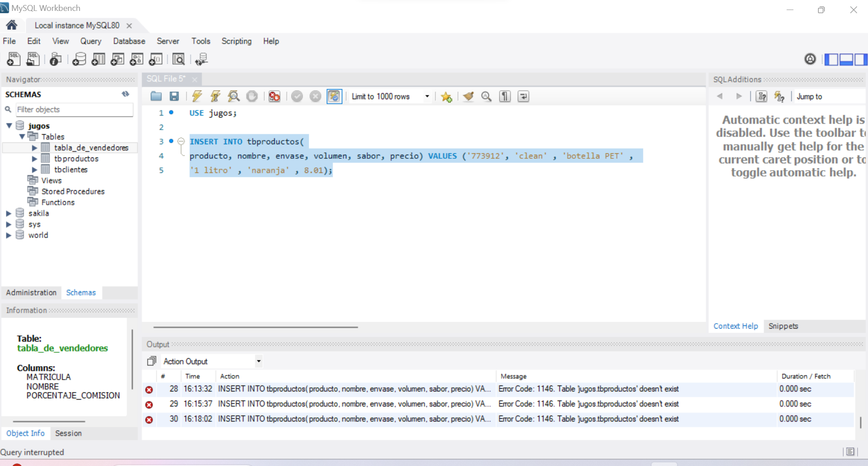Execute statement under cursor icon
Image resolution: width=868 pixels, height=466 pixels.
pyautogui.click(x=215, y=96)
